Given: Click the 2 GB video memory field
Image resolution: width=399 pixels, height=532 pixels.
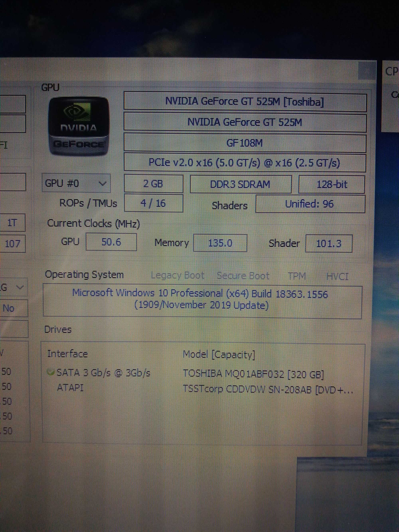Looking at the screenshot, I should tap(153, 184).
